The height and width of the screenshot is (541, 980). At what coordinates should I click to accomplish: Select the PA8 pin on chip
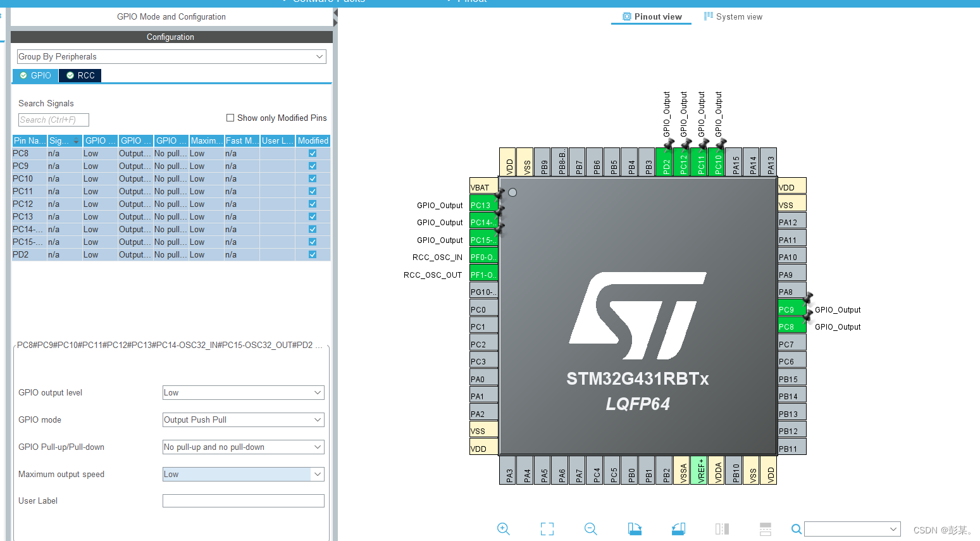tap(792, 292)
